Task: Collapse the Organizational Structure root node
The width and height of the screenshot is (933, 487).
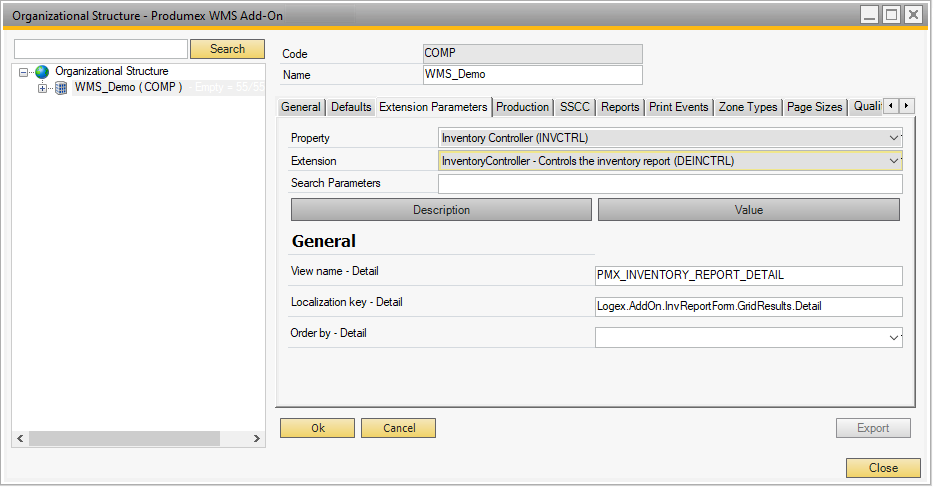Action: click(24, 72)
